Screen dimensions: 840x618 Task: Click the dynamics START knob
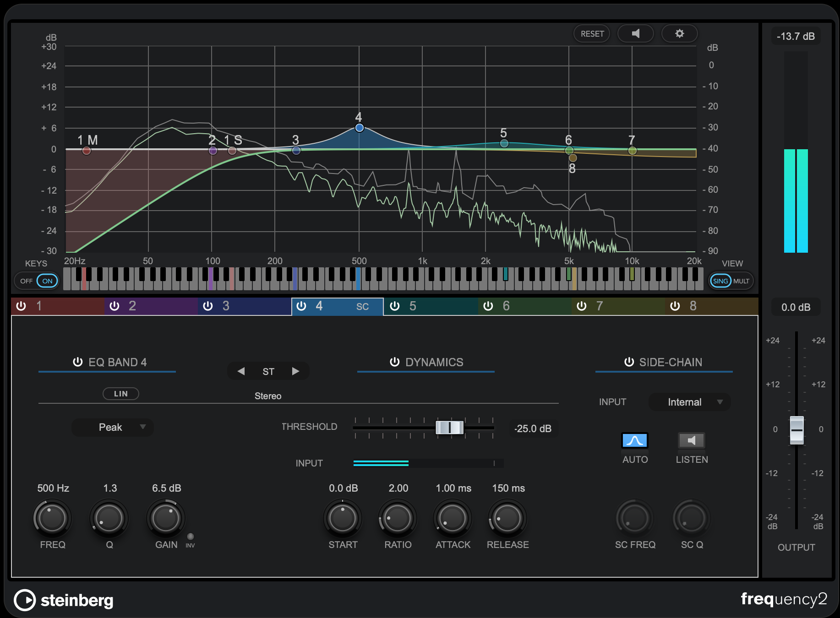[x=343, y=518]
